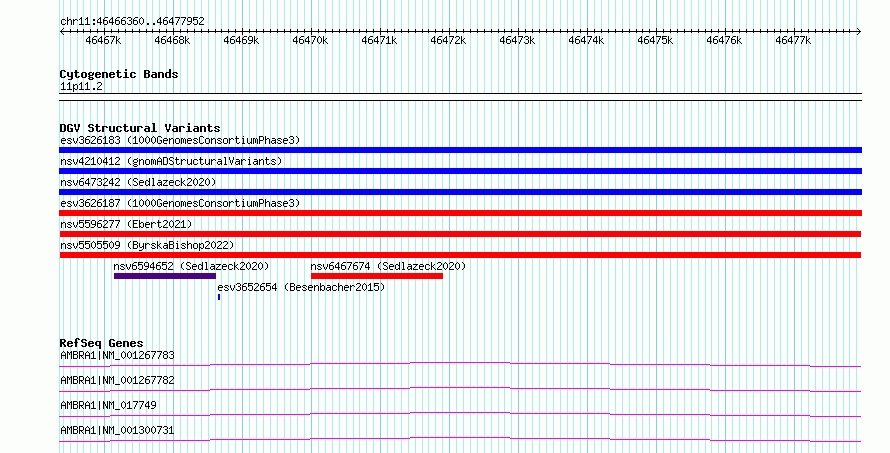The image size is (890, 453).
Task: Click label esv3626187 (1000GenomesConsortiumPhase3)
Action: (180, 203)
